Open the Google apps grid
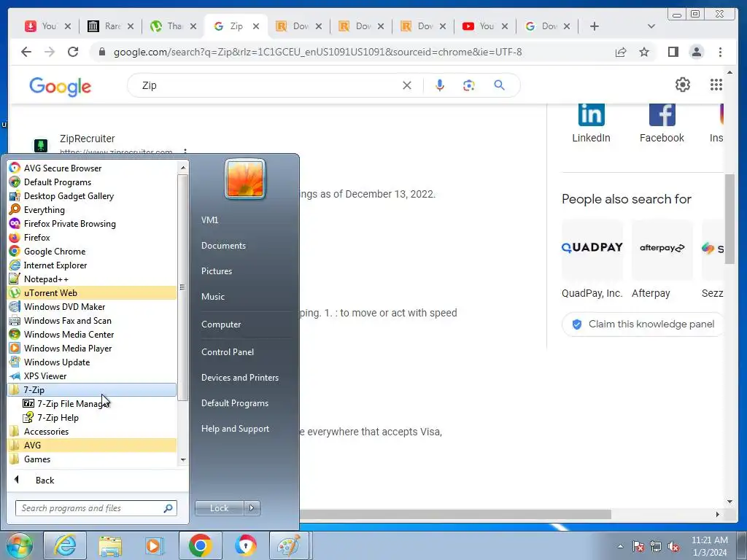This screenshot has height=560, width=747. (716, 85)
